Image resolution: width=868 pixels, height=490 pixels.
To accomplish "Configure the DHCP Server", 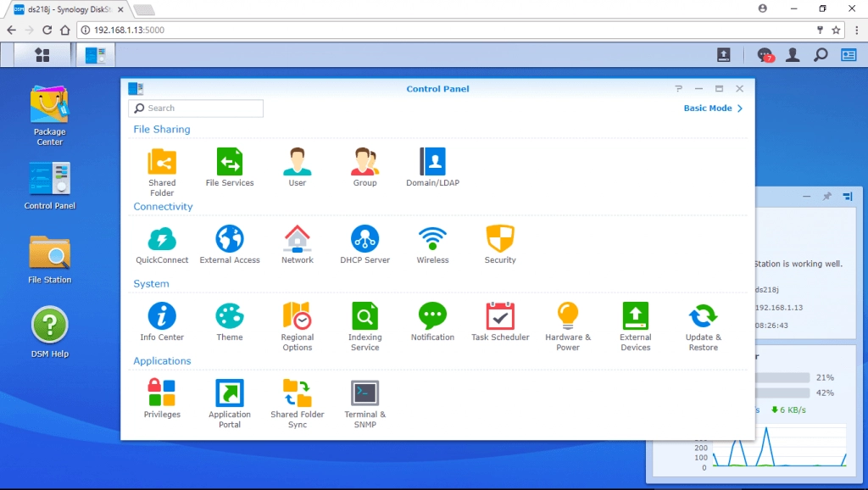I will pyautogui.click(x=364, y=243).
